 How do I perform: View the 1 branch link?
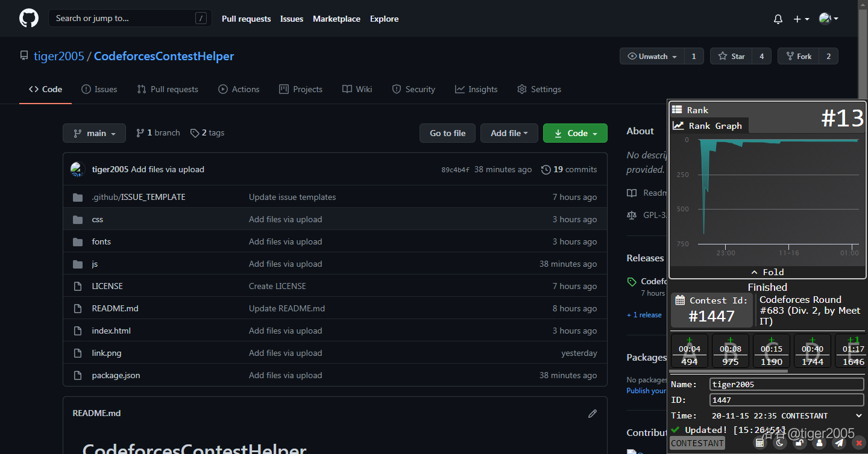(x=158, y=133)
